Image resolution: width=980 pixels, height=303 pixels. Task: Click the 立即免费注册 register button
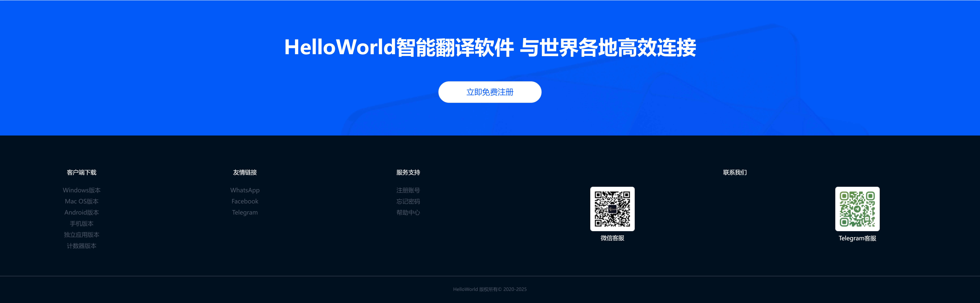(x=490, y=92)
